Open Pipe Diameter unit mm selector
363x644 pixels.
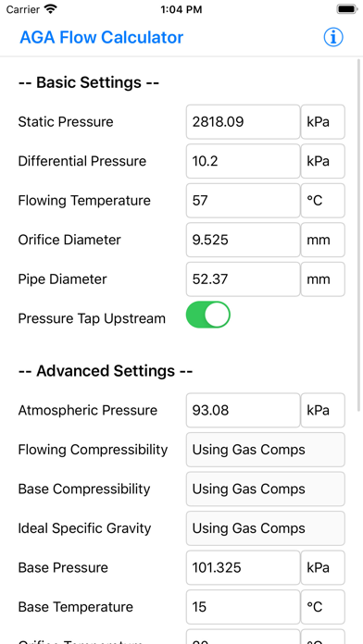[x=322, y=279]
